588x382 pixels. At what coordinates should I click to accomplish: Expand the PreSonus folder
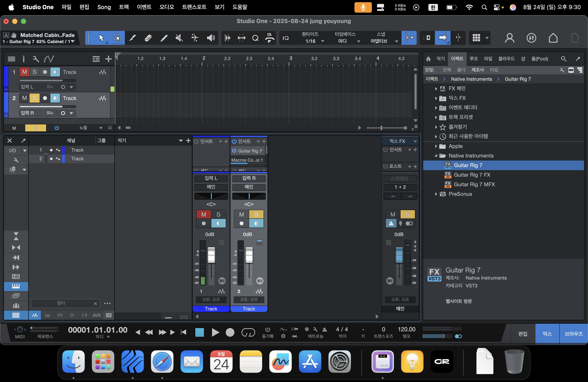pyautogui.click(x=436, y=194)
